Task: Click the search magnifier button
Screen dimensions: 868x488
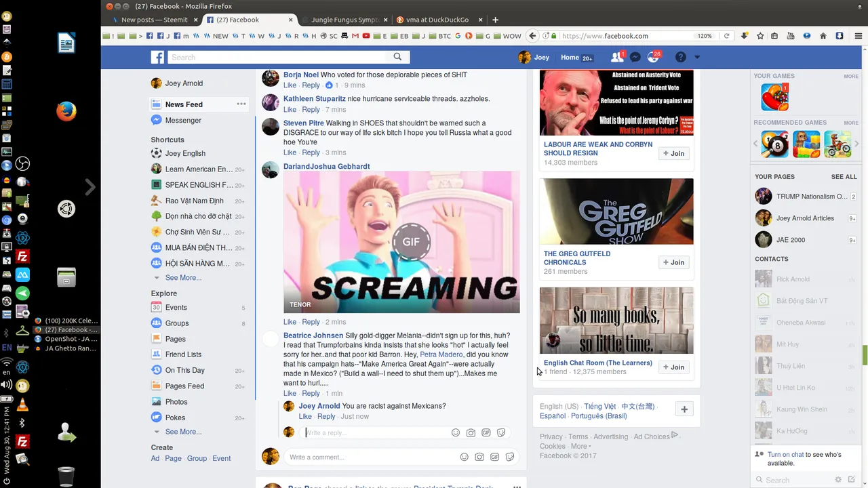Action: (x=397, y=57)
